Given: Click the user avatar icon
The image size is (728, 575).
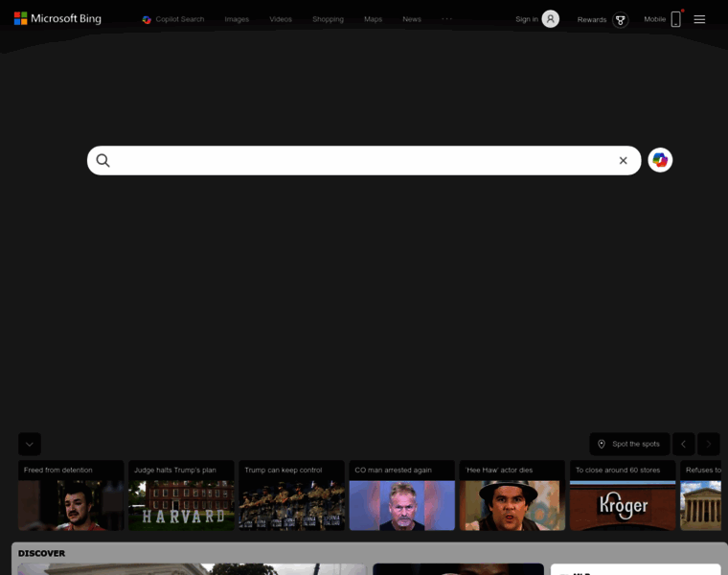Looking at the screenshot, I should click(551, 19).
